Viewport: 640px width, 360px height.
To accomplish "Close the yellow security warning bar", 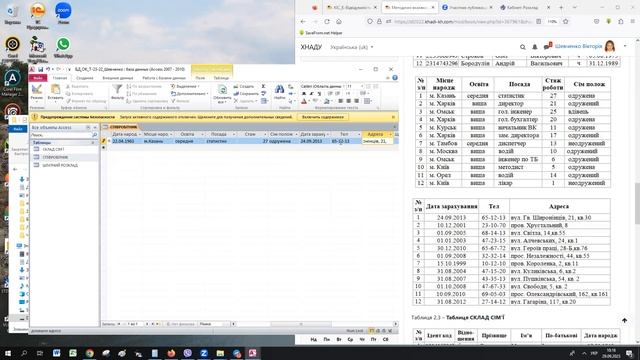I will click(x=393, y=117).
